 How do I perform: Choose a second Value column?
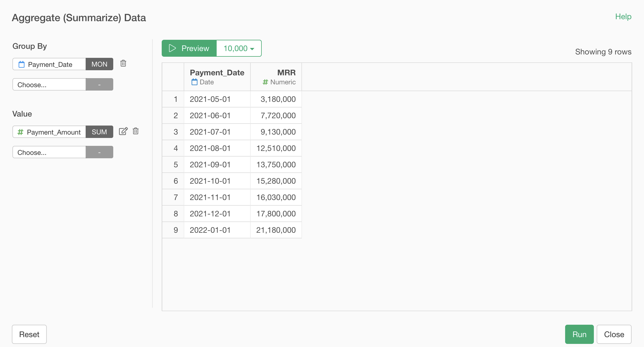(x=49, y=152)
